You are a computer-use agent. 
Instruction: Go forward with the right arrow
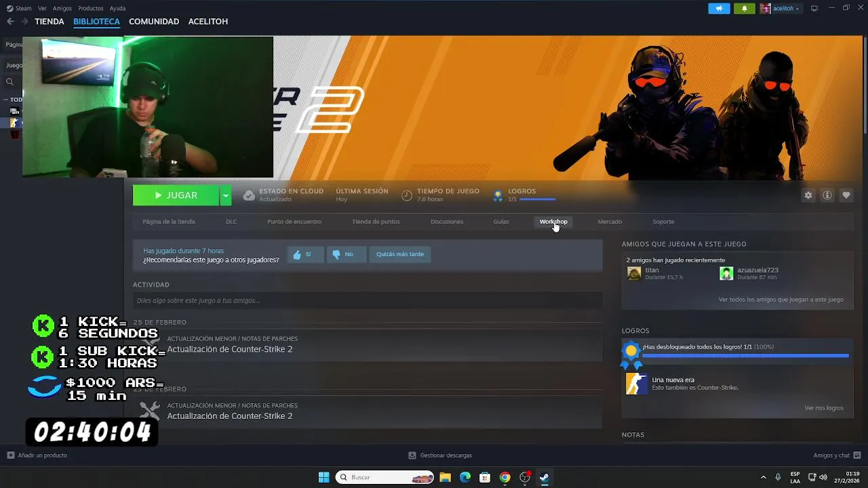click(x=24, y=22)
